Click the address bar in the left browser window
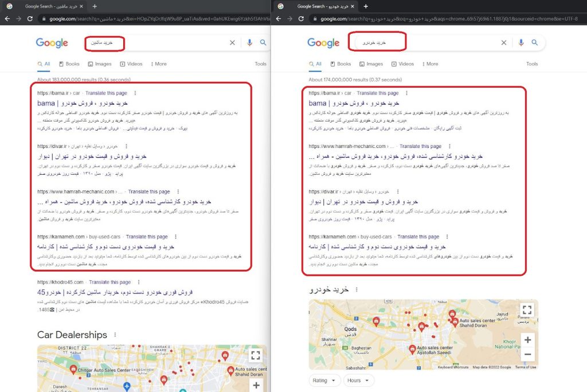The height and width of the screenshot is (392, 587). pos(155,19)
